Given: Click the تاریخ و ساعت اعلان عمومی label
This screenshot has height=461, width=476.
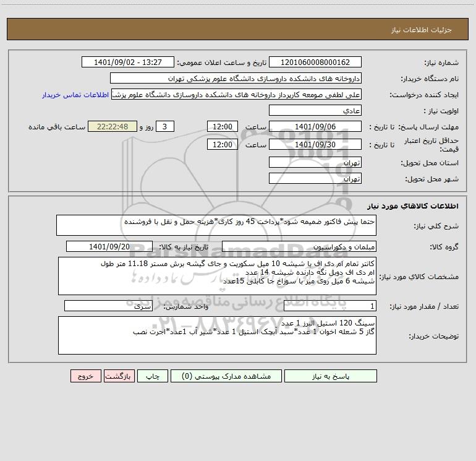Looking at the screenshot, I should click(221, 62).
